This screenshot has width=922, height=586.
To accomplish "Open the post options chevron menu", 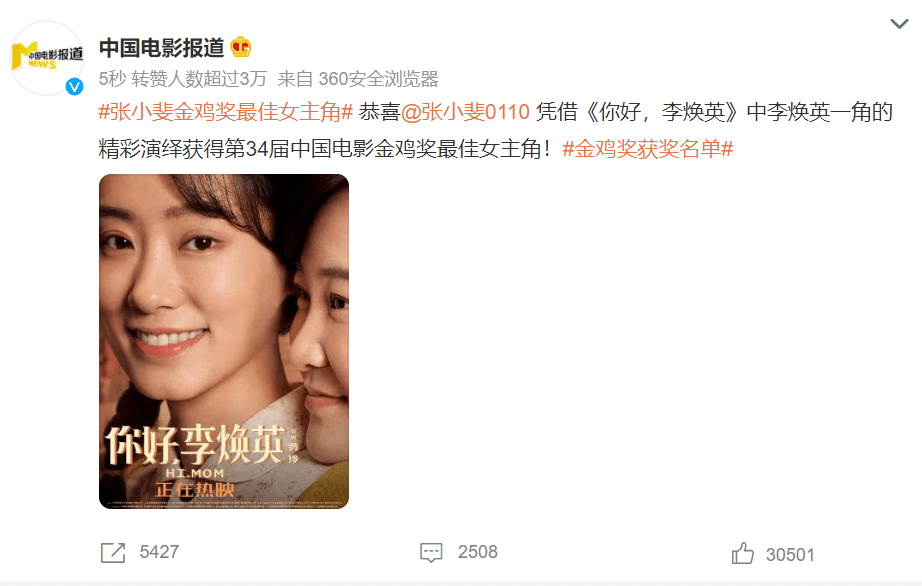I will click(899, 24).
